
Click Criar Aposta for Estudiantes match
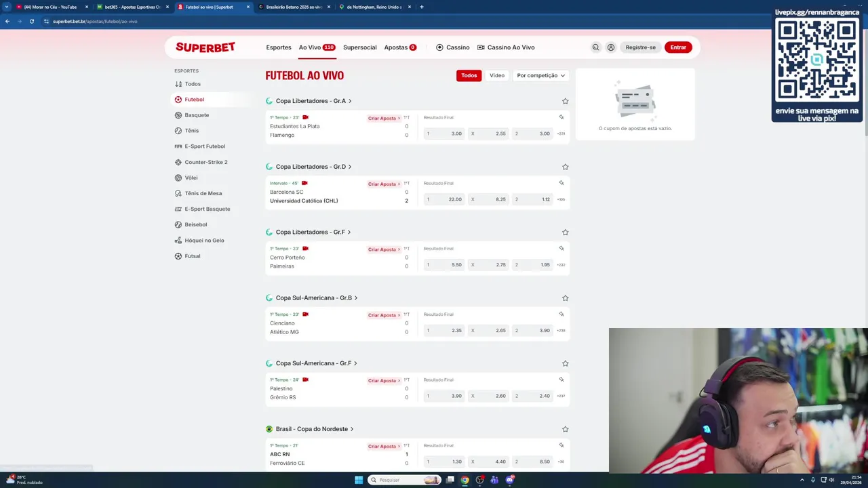pos(384,118)
